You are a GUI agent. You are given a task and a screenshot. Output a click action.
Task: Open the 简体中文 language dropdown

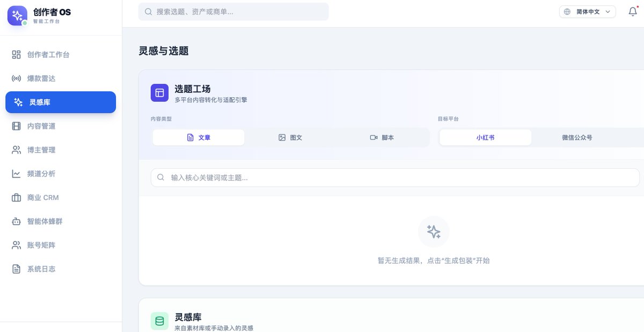point(588,11)
